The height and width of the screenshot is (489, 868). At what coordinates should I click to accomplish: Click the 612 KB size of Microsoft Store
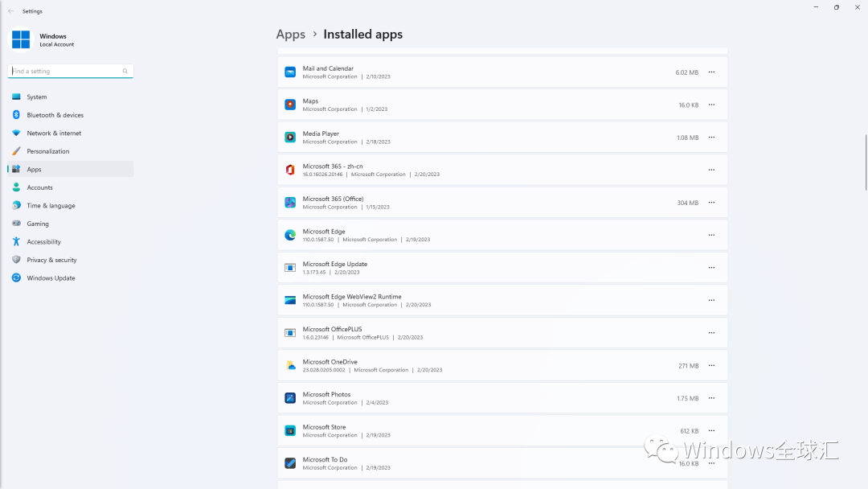690,431
